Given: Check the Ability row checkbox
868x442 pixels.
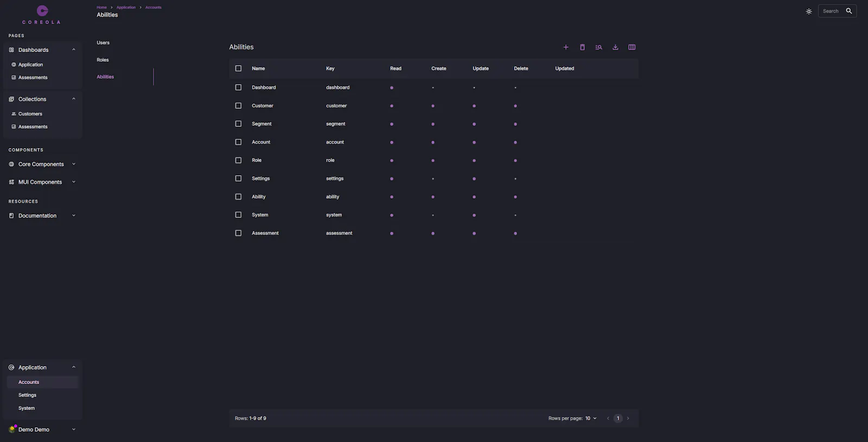Looking at the screenshot, I should point(238,197).
